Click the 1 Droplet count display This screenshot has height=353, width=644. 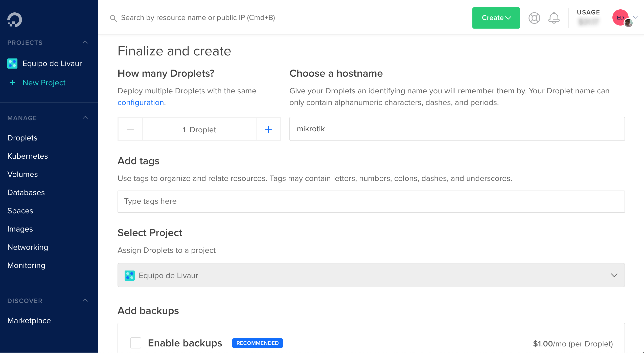[199, 130]
